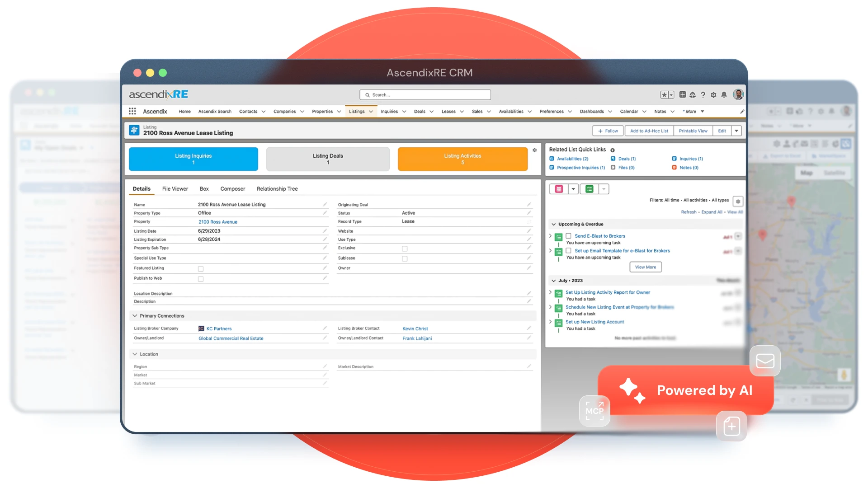
Task: Click the Follow button
Action: pyautogui.click(x=608, y=131)
